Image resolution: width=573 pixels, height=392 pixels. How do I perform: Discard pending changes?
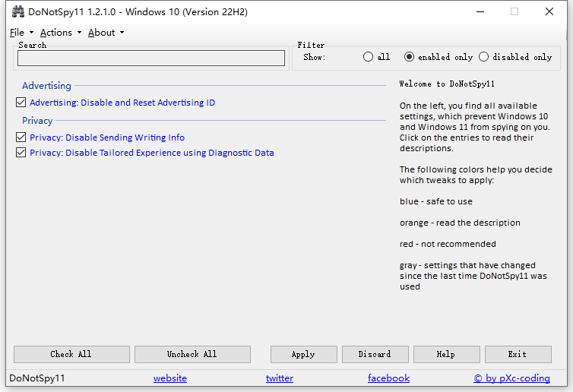375,354
